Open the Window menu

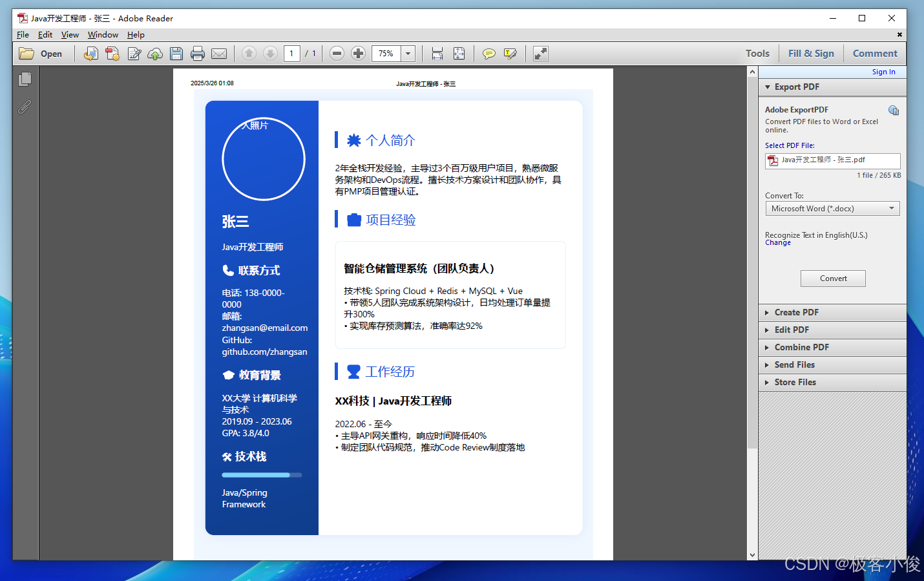pos(103,35)
